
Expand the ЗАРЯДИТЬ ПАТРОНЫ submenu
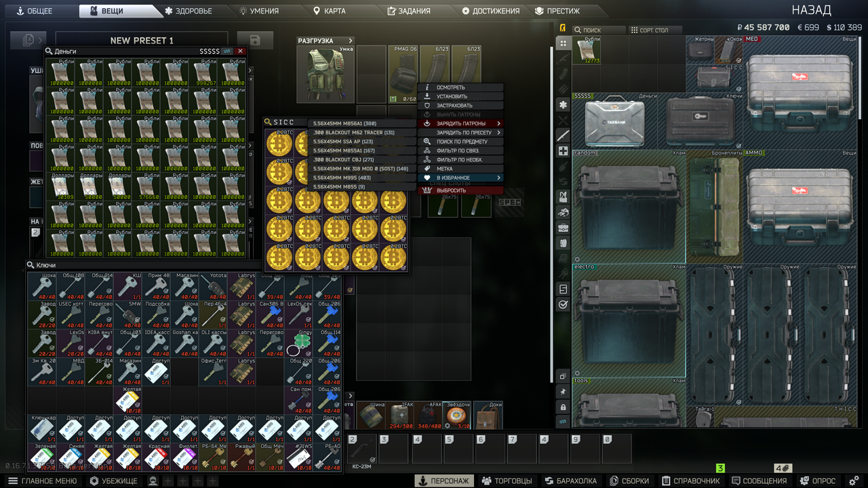point(461,123)
